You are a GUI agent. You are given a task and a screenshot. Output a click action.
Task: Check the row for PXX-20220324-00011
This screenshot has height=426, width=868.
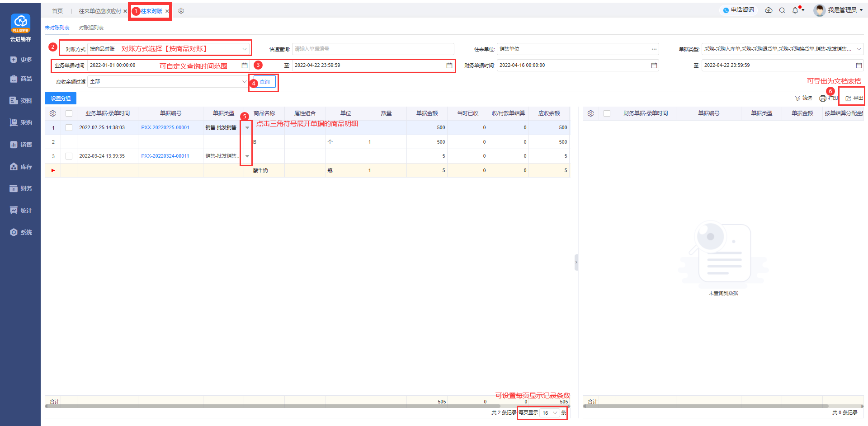[69, 156]
